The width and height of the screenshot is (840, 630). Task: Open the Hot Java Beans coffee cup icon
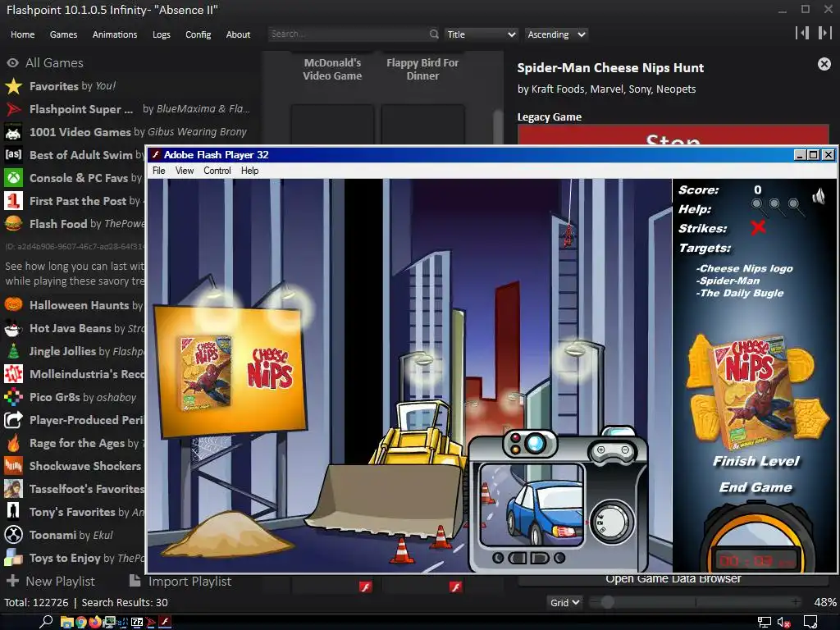point(13,328)
